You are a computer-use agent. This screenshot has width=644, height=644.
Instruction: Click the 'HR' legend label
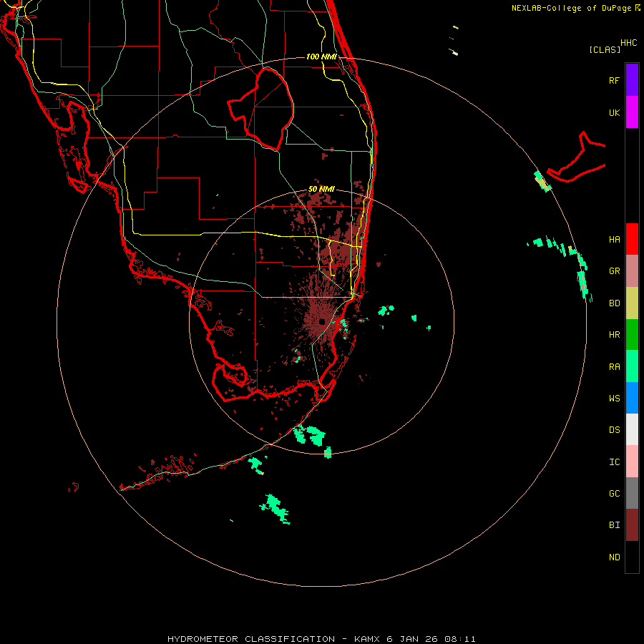pos(614,335)
